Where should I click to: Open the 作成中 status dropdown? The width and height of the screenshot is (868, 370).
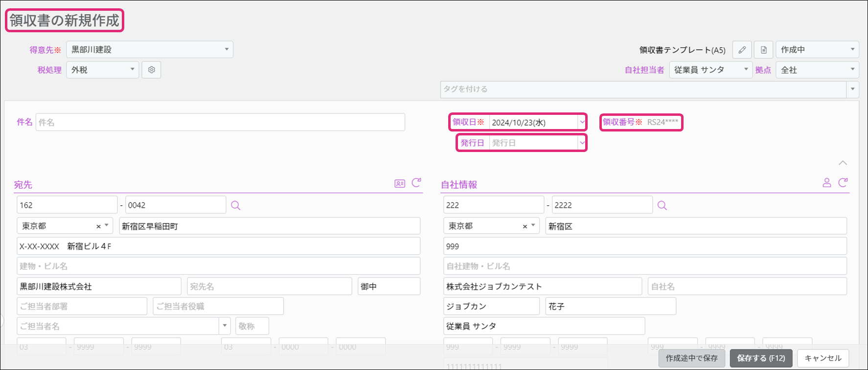coord(817,50)
